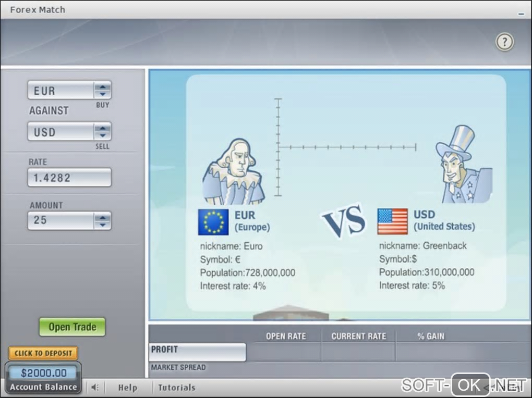Step EUR buy currency up
The width and height of the screenshot is (532, 398).
tap(102, 87)
